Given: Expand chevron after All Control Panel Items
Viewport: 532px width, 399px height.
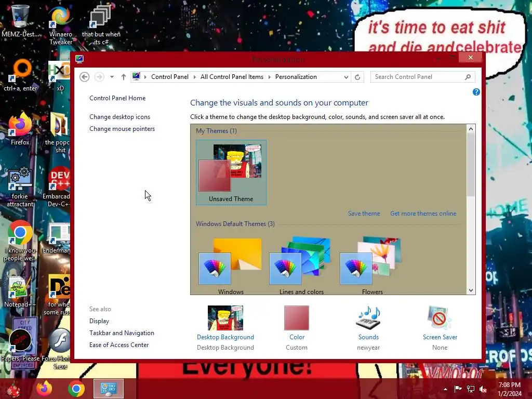Looking at the screenshot, I should pyautogui.click(x=270, y=77).
